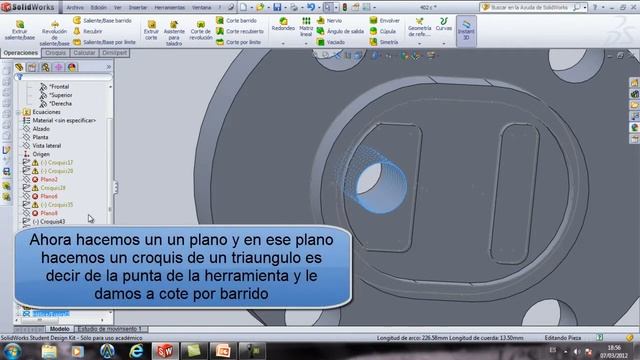Switch to the Croquis tab
The width and height of the screenshot is (640, 360).
coord(55,53)
